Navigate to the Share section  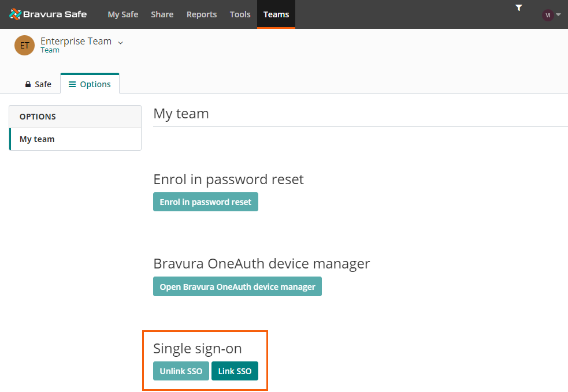(162, 14)
